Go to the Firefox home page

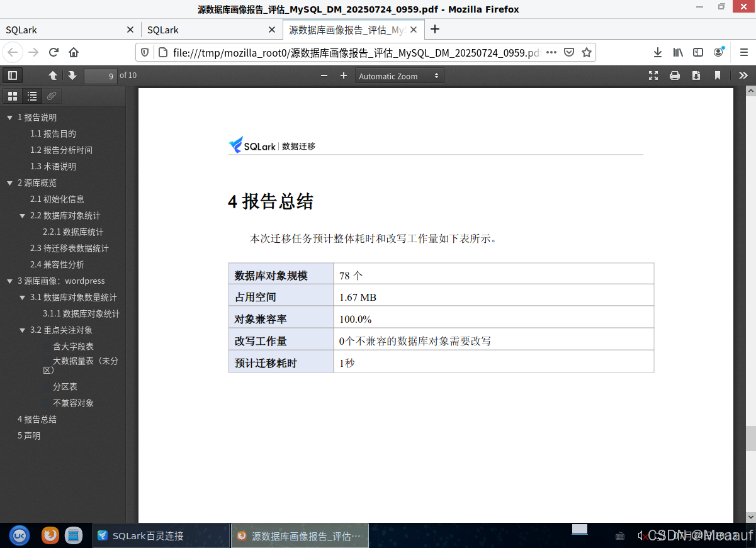pyautogui.click(x=74, y=52)
